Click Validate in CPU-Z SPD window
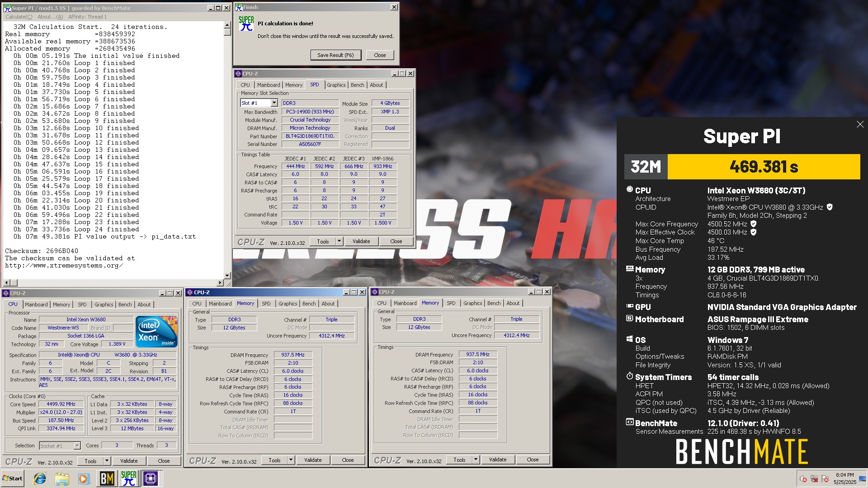This screenshot has height=488, width=868. [361, 241]
